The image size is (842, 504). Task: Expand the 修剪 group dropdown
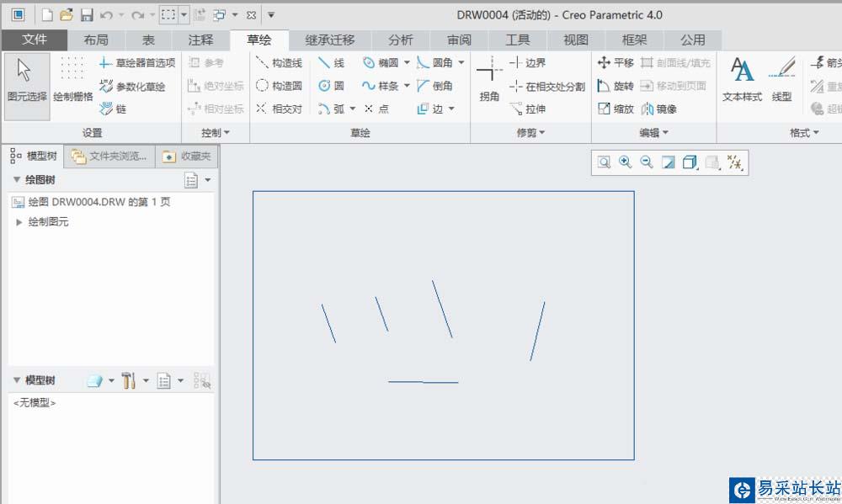[542, 133]
